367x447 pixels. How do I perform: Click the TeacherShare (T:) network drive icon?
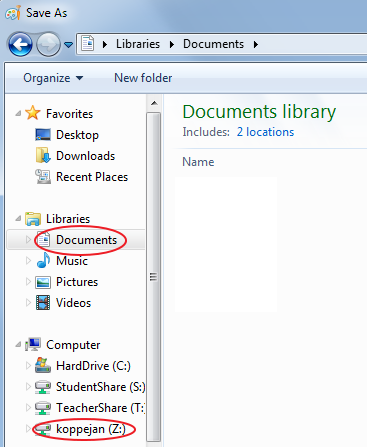point(43,408)
